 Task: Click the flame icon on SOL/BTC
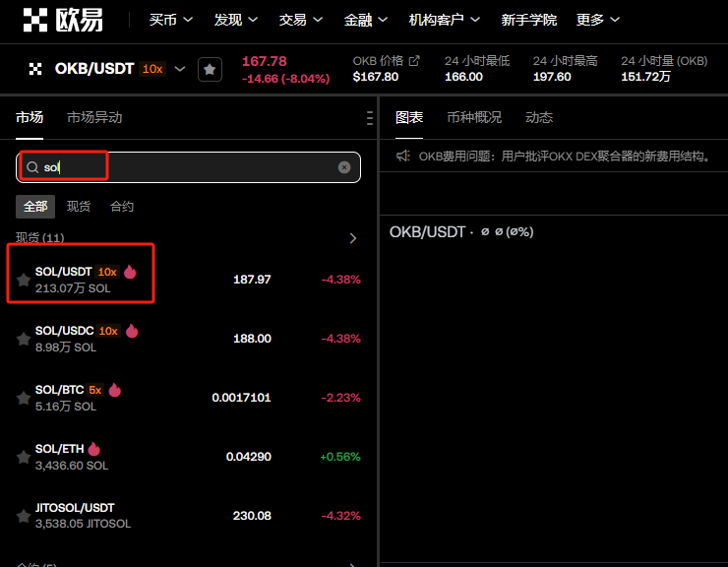click(115, 390)
